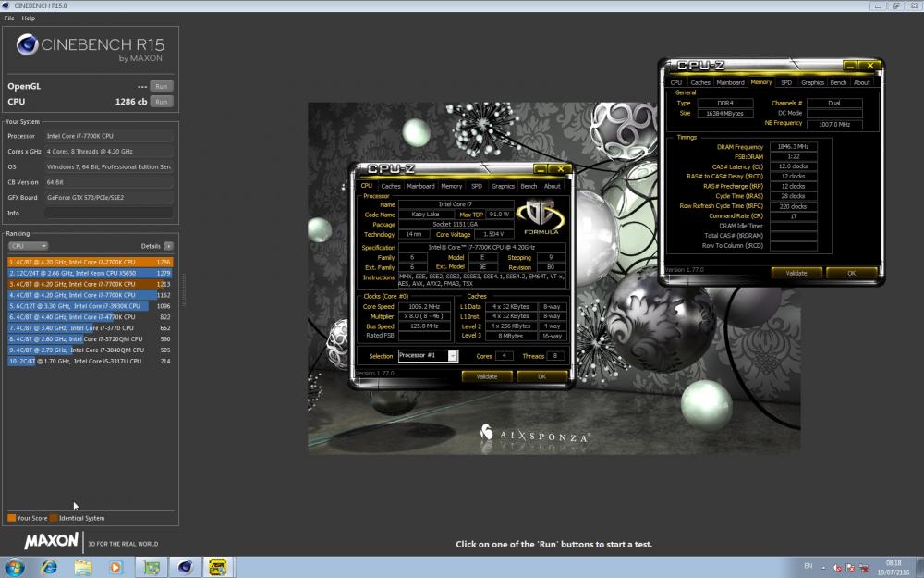The height and width of the screenshot is (578, 924).
Task: Click the DRAM Frequency value 1846.3 MHz
Action: tap(793, 147)
